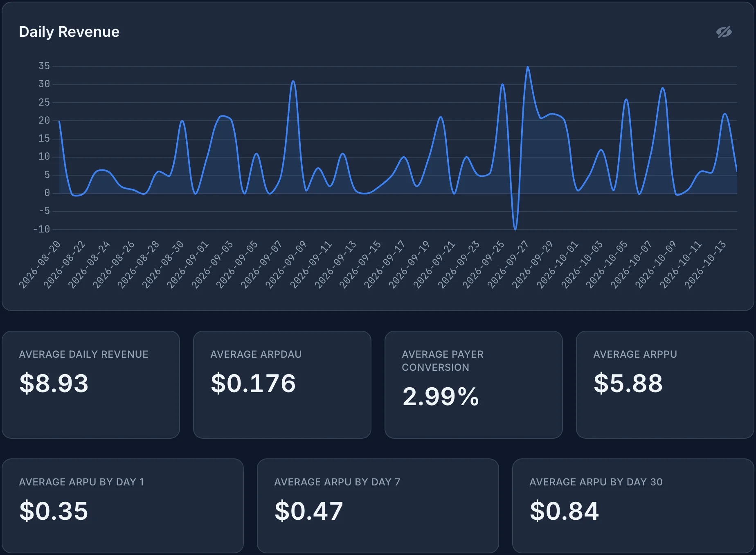
Task: Click the 2026-09-27 x-axis date label
Action: (509, 265)
